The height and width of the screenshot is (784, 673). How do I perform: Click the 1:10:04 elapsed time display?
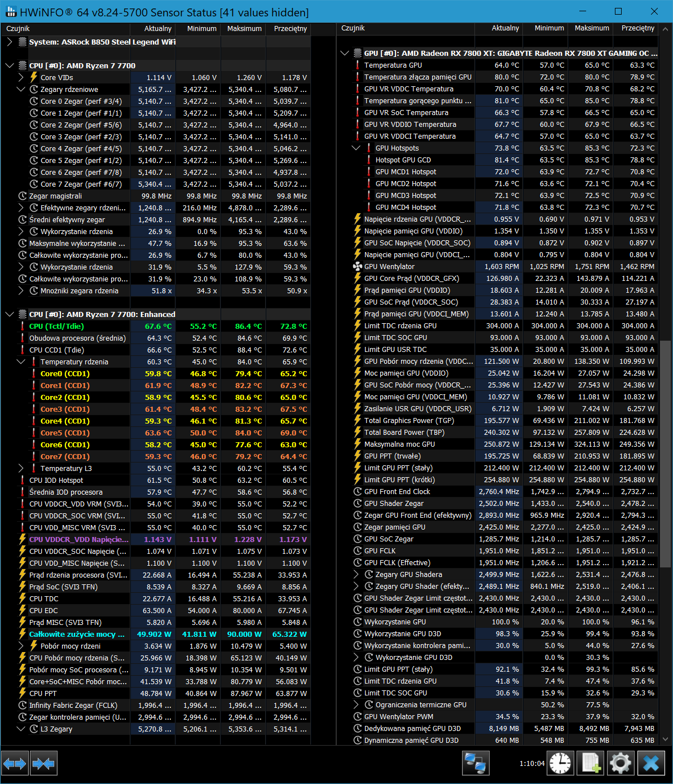[x=532, y=764]
